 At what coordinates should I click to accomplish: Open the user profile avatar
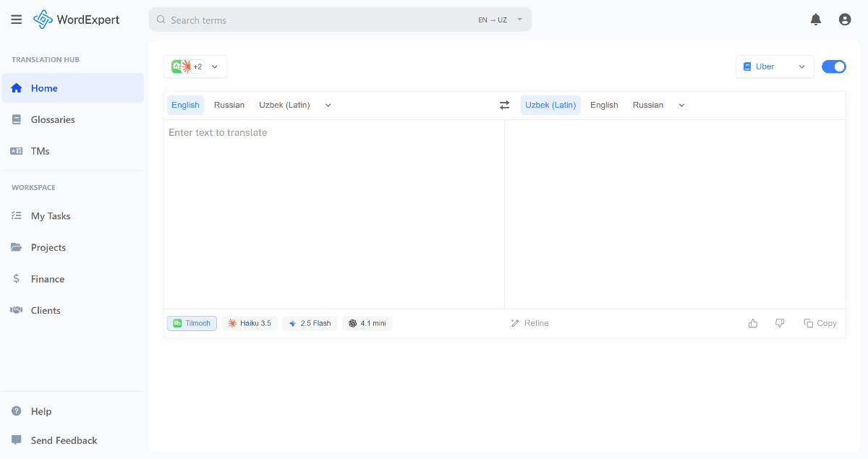pyautogui.click(x=845, y=20)
